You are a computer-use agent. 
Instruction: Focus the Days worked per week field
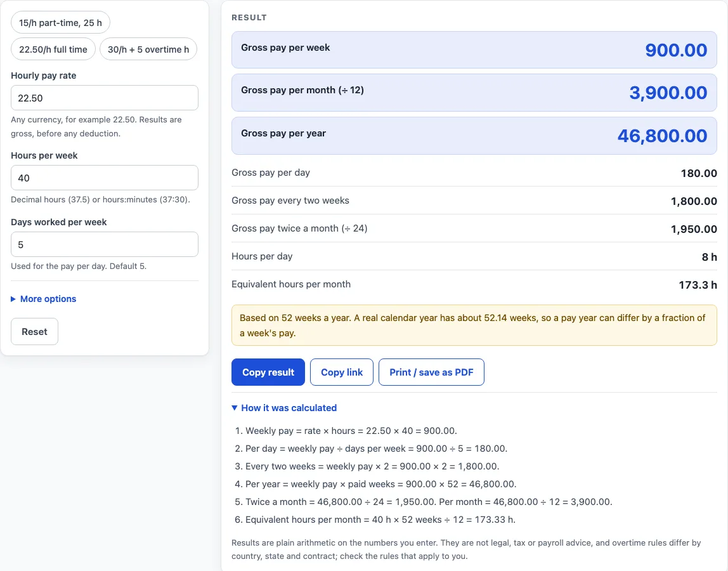click(x=105, y=244)
